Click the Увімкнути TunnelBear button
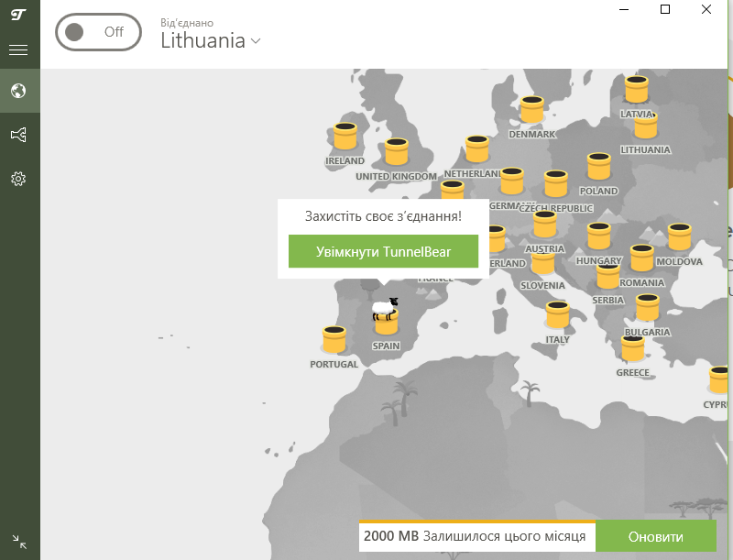The width and height of the screenshot is (733, 560). click(383, 251)
